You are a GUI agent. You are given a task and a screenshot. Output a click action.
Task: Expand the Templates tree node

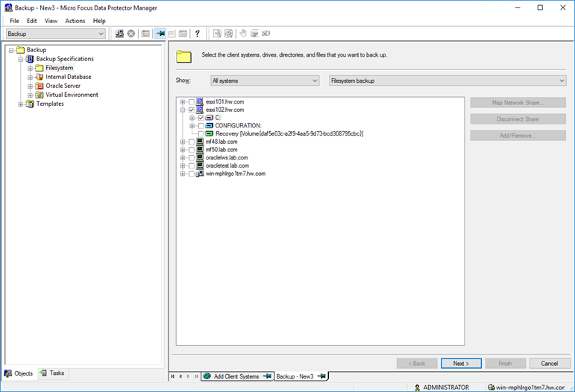point(21,104)
